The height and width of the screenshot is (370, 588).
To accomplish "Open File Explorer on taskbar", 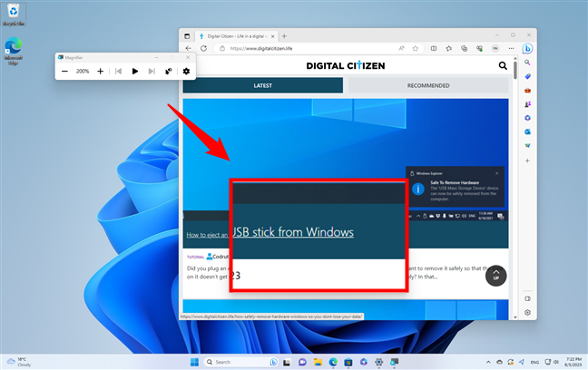I will [318, 362].
